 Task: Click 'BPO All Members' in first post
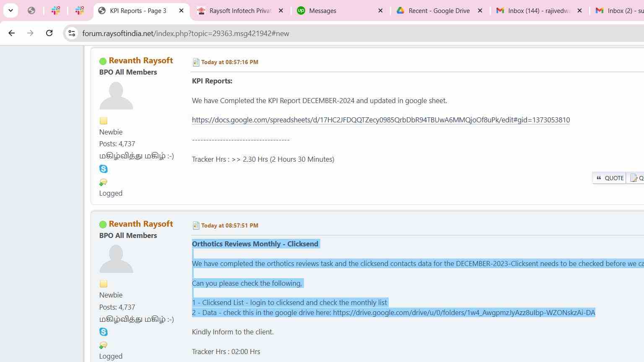128,72
